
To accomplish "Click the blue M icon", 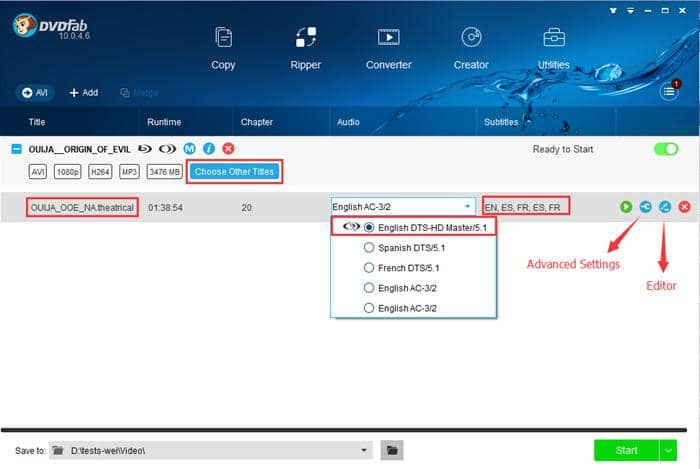I will (190, 149).
